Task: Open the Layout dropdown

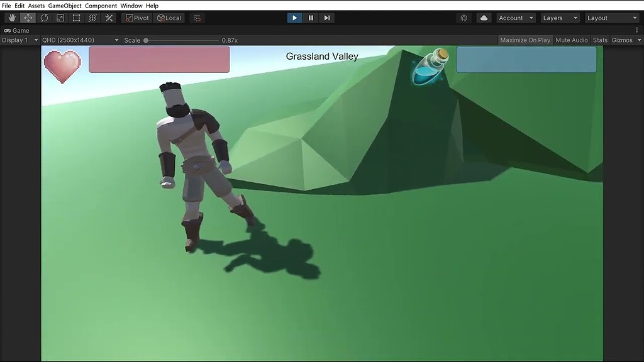Action: [611, 18]
